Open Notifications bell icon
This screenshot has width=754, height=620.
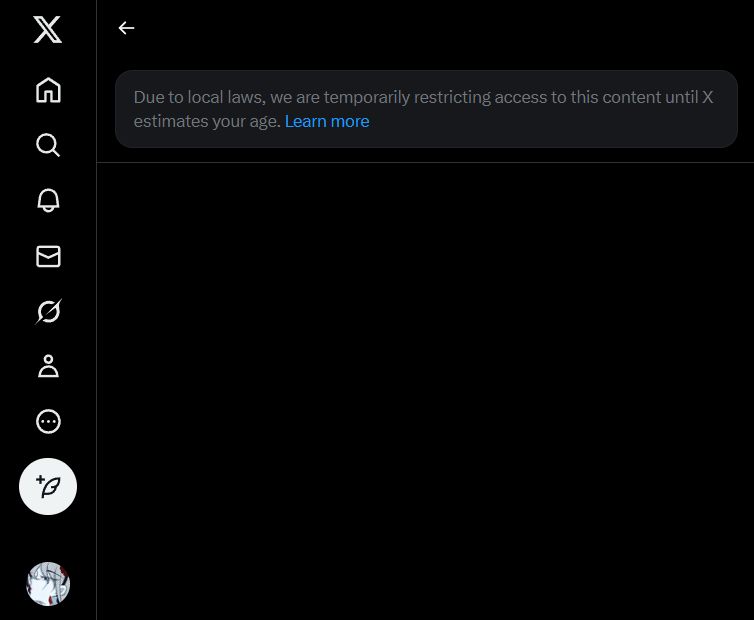pyautogui.click(x=48, y=200)
